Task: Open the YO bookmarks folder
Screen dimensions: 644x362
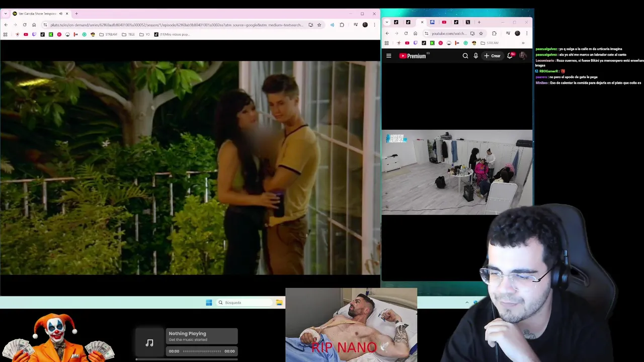Action: coord(145,34)
